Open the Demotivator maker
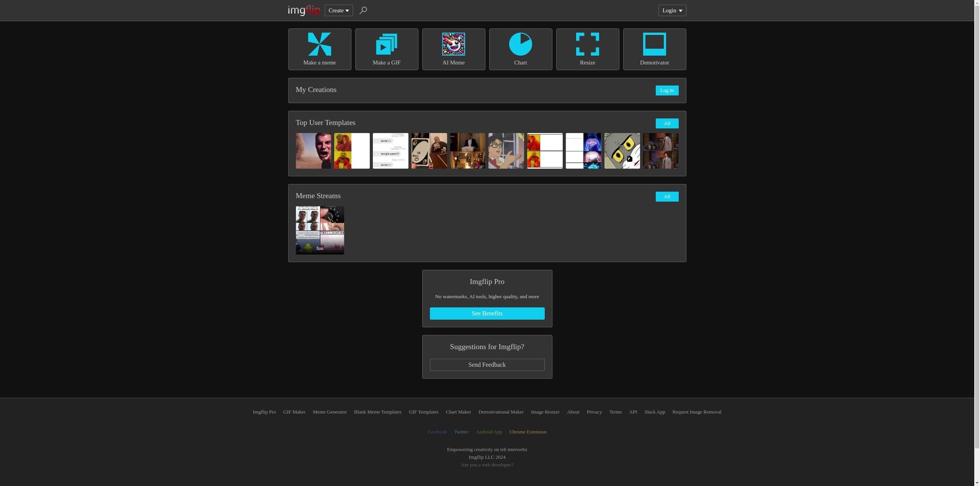 tap(654, 49)
